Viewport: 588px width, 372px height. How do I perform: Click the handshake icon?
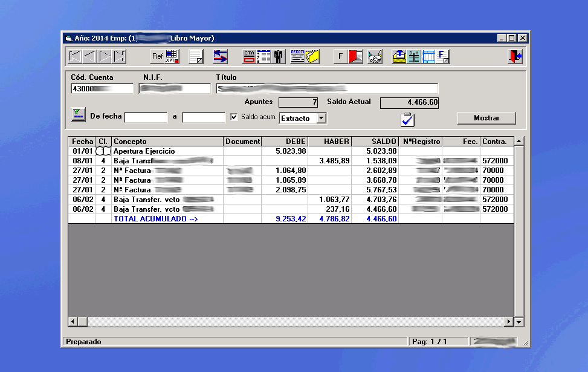tap(375, 56)
